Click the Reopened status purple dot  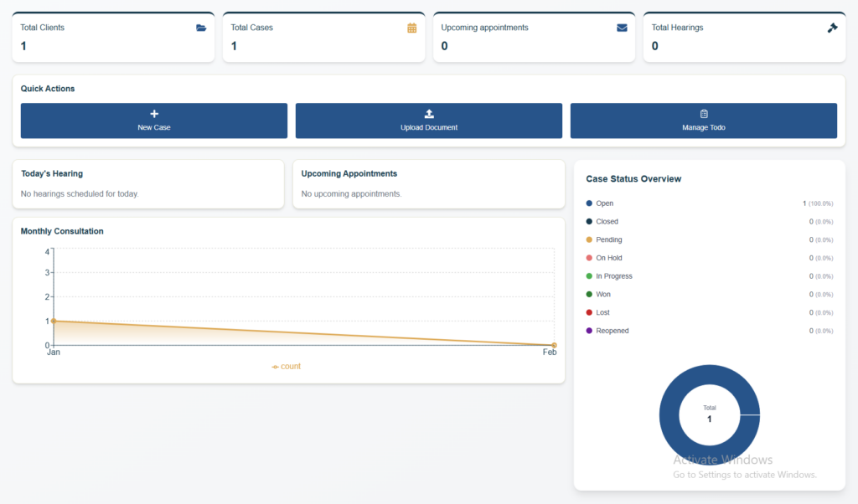pos(589,331)
